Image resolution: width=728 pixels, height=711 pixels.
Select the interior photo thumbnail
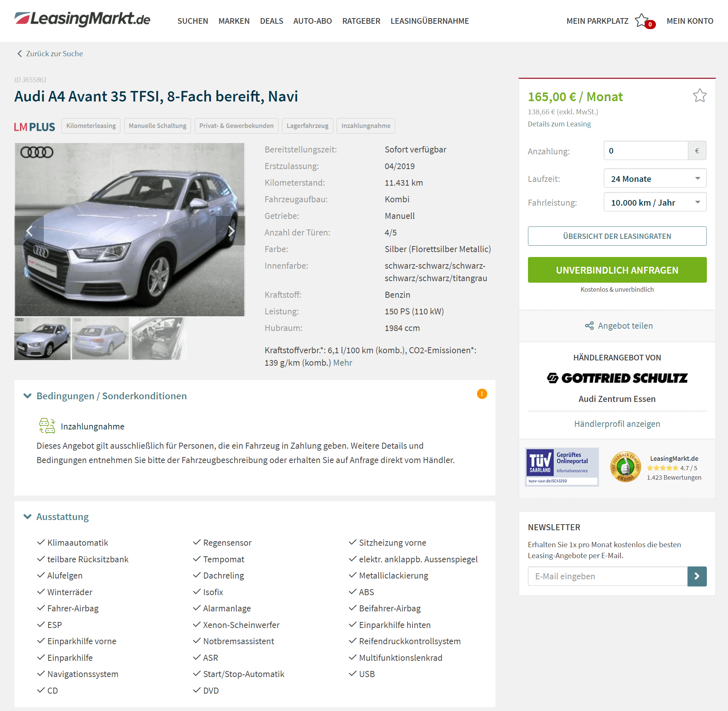(x=158, y=339)
